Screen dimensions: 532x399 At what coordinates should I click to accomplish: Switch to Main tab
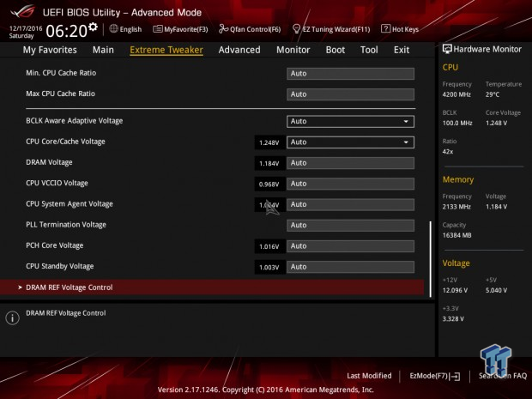(103, 50)
